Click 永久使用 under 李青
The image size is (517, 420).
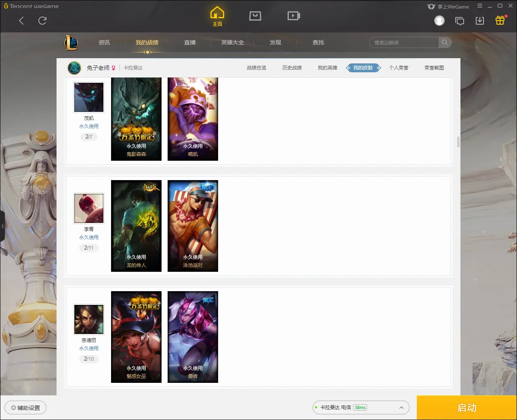coord(89,237)
